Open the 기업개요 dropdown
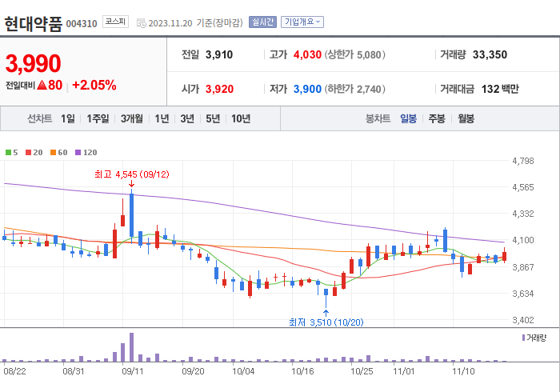 coord(302,22)
